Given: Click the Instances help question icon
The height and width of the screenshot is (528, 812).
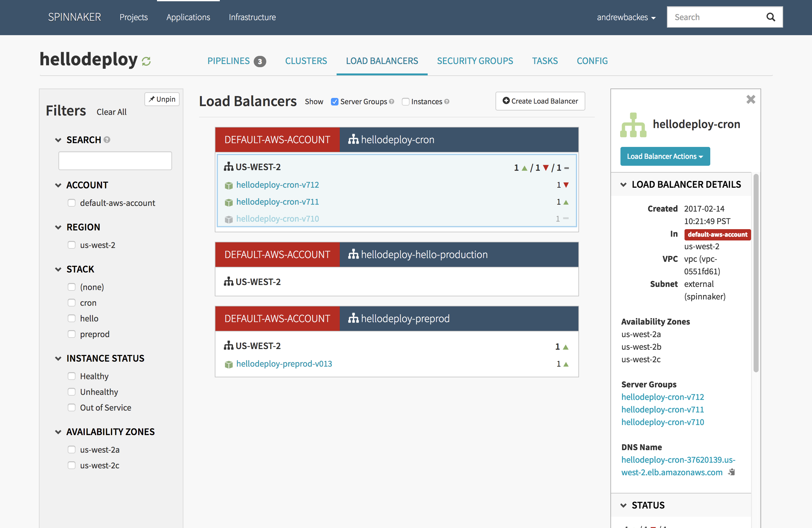Looking at the screenshot, I should pos(447,102).
